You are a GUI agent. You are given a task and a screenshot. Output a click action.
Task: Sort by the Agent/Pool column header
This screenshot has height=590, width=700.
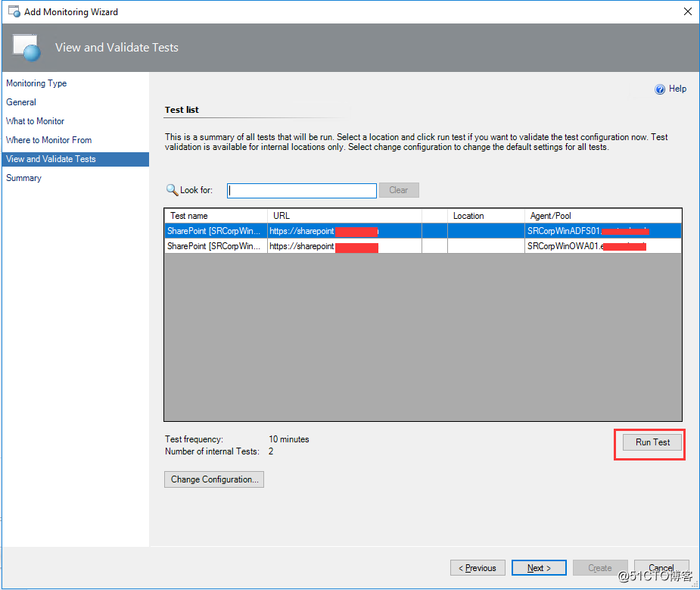pos(603,216)
